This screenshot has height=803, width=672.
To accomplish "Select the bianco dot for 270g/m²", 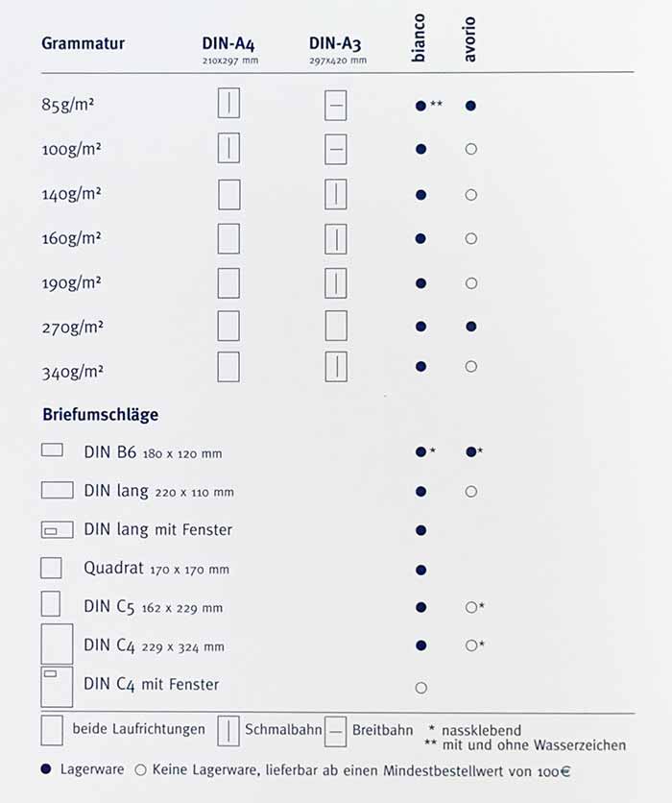I will point(420,327).
